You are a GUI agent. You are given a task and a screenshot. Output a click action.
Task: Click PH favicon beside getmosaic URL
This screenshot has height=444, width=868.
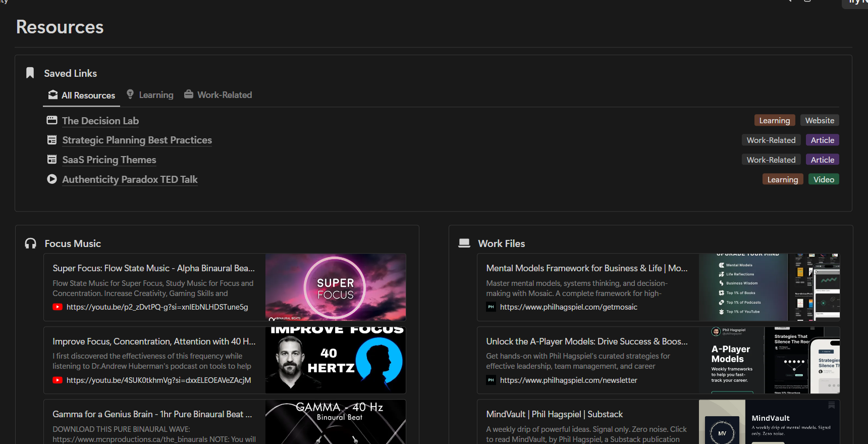pos(491,307)
